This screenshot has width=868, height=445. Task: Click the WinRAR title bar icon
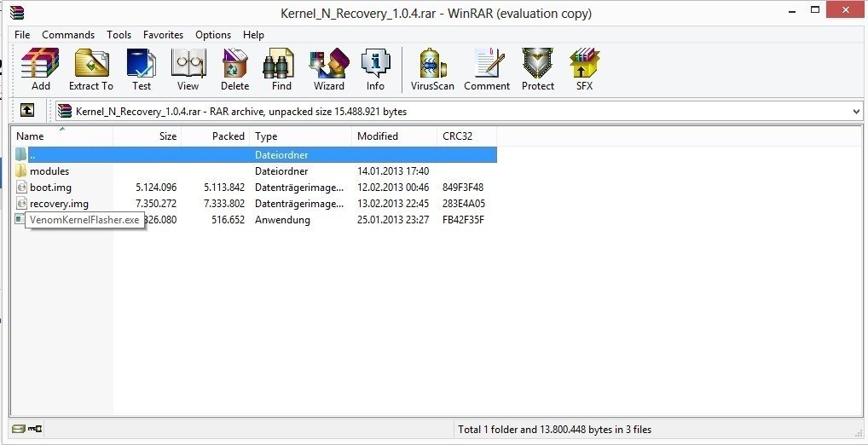pos(17,12)
